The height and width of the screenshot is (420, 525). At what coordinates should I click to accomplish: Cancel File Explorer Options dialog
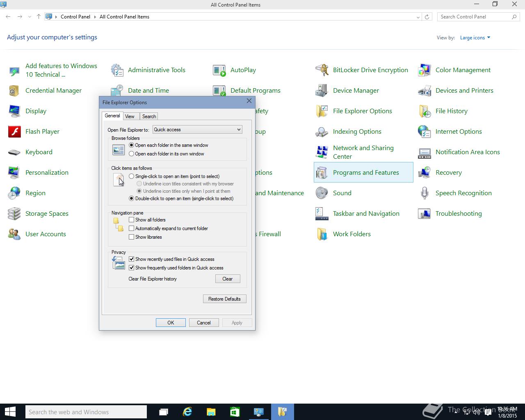click(x=204, y=323)
